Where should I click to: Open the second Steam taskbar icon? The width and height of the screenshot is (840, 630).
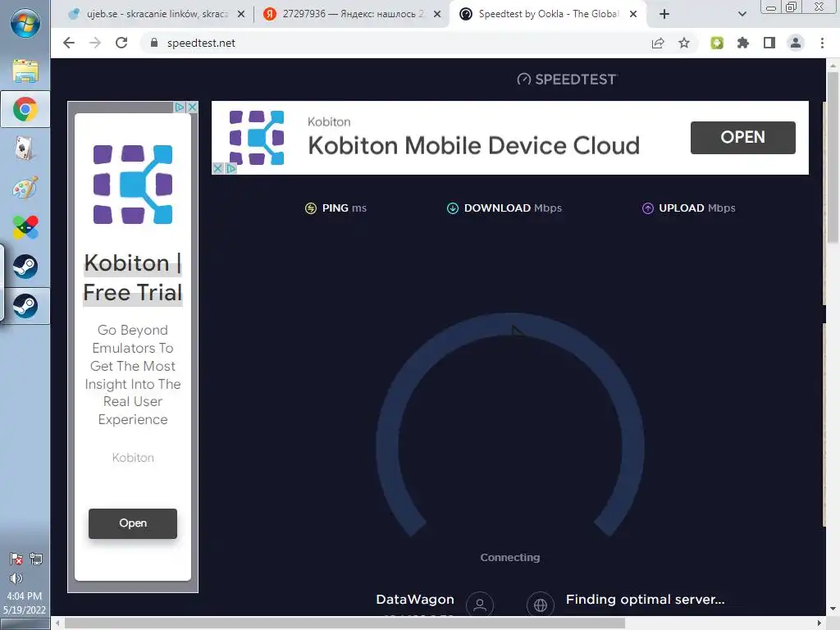click(25, 306)
